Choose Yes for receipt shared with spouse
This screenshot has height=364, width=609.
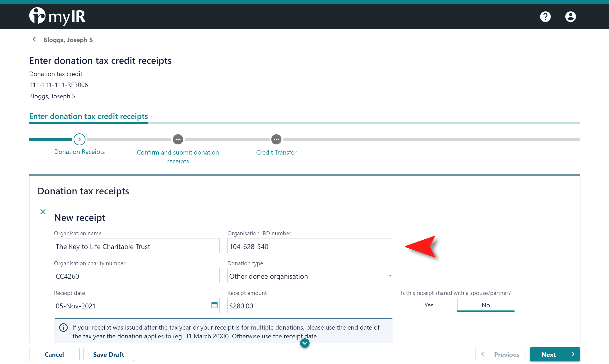pos(429,305)
